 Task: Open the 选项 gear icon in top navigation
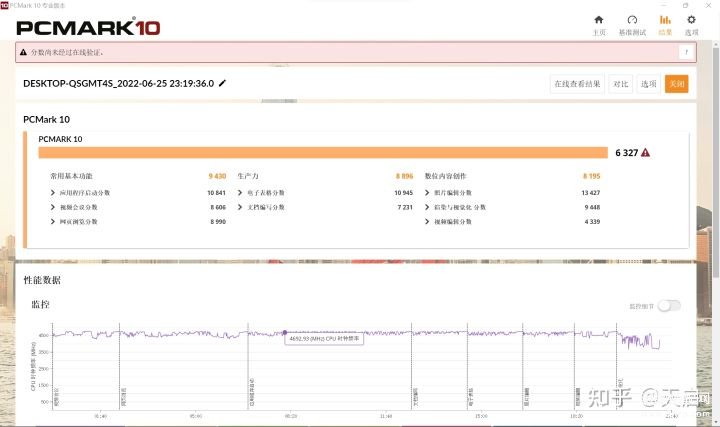pyautogui.click(x=691, y=20)
